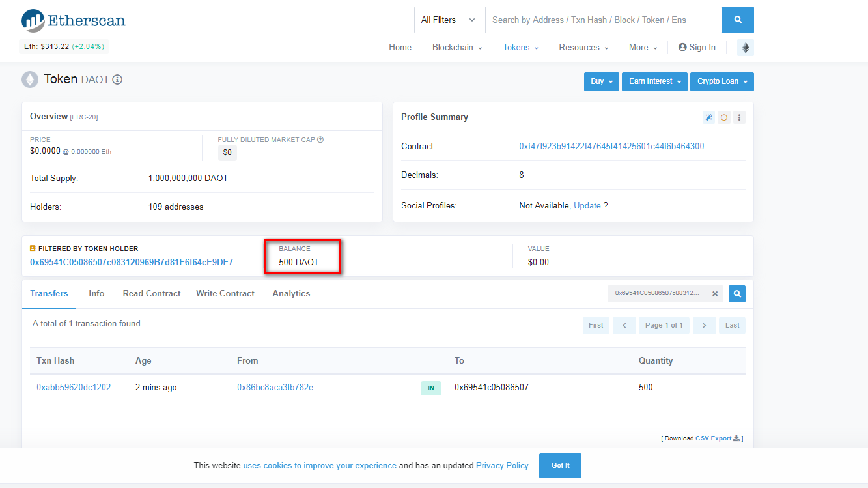868x488 pixels.
Task: Click the Eth price $313.22 ticker
Action: click(64, 47)
